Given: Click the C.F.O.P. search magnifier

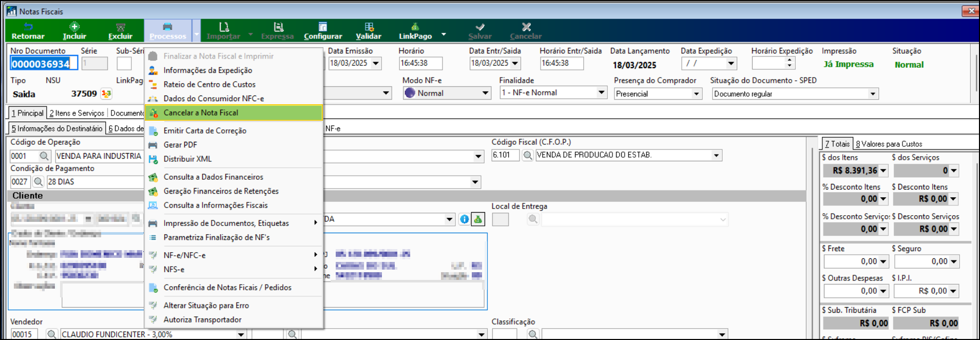Looking at the screenshot, I should (527, 155).
